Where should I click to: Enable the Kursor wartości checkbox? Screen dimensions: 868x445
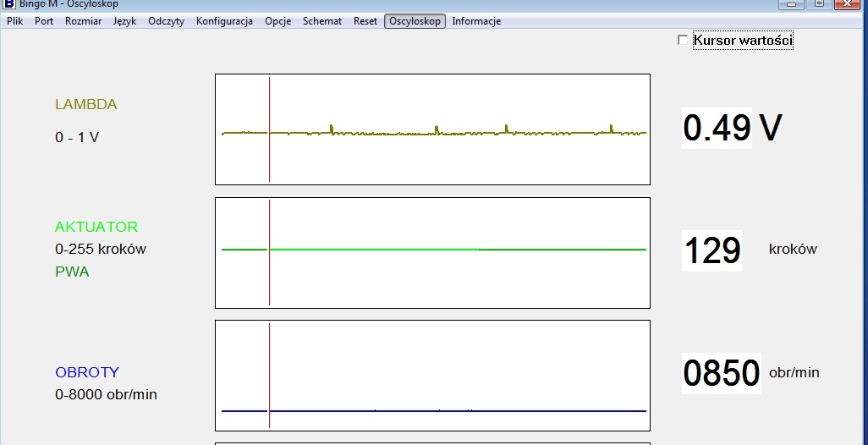[x=683, y=40]
